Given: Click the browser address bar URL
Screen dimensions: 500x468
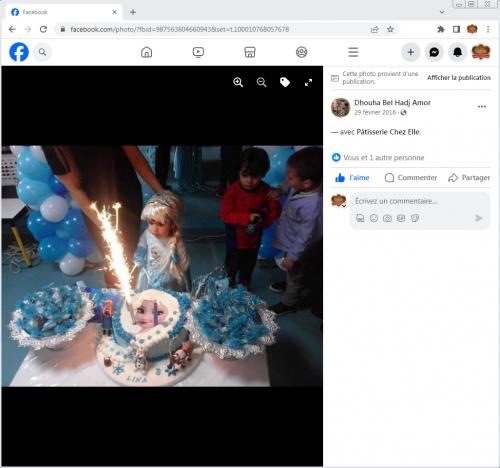Looking at the screenshot, I should tap(179, 29).
